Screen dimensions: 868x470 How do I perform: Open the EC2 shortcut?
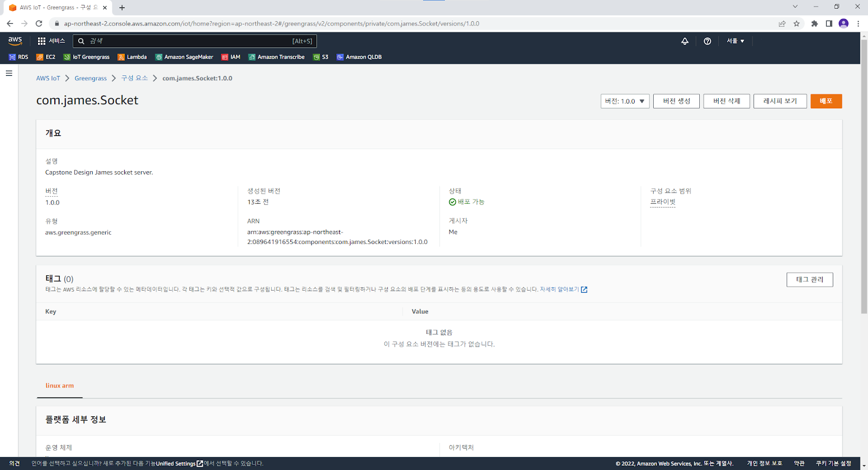pos(46,57)
